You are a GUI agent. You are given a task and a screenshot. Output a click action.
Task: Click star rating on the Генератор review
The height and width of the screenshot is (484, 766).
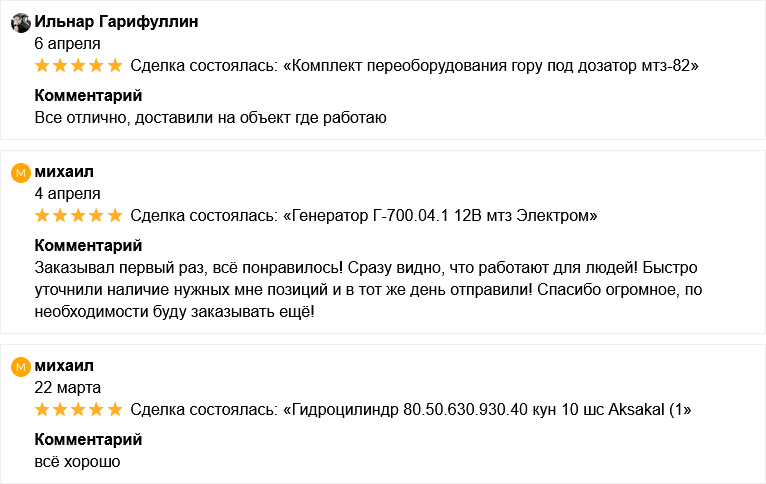click(78, 215)
